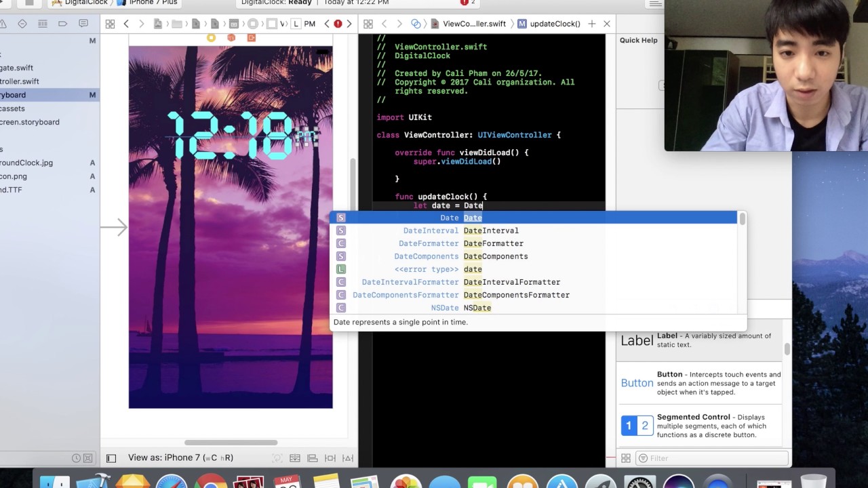Show only source-controlled files filter
Viewport: 868px width, 488px height.
88,458
